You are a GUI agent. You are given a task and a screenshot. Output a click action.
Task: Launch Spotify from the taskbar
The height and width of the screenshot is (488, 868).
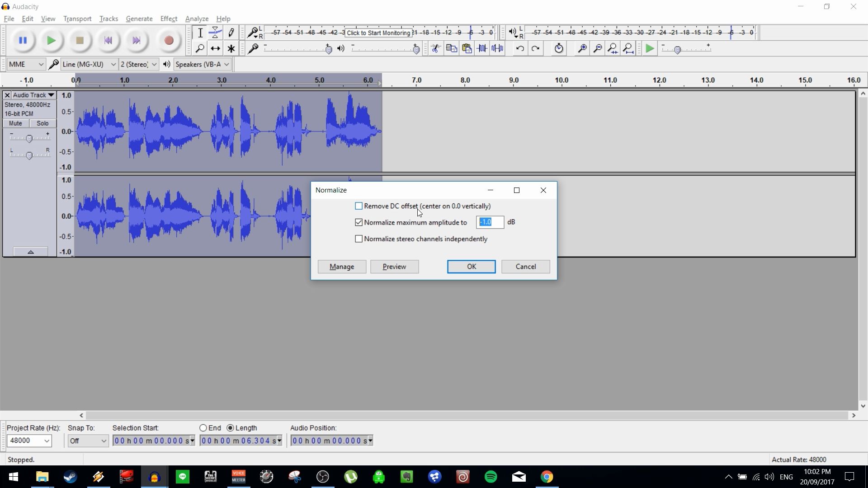pos(491,477)
